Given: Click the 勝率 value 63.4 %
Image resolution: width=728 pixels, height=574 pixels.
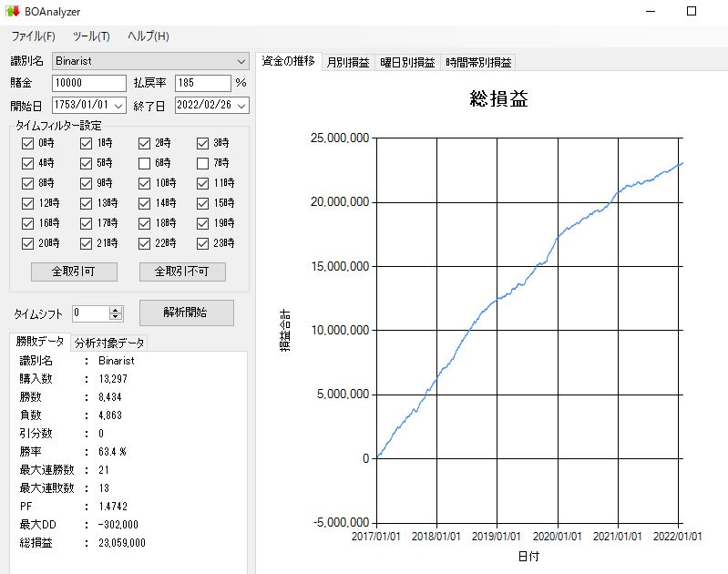Looking at the screenshot, I should point(112,452).
